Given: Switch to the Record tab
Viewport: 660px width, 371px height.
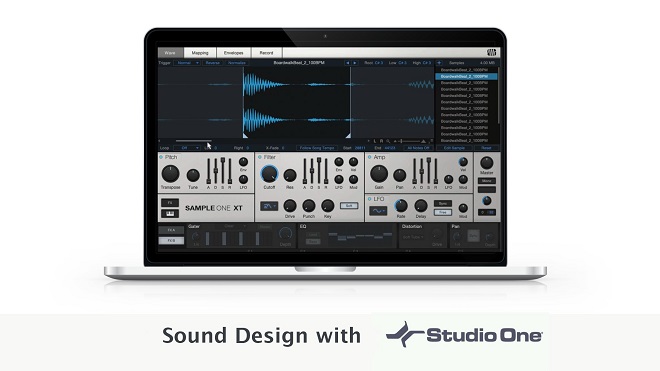Looking at the screenshot, I should tap(266, 53).
